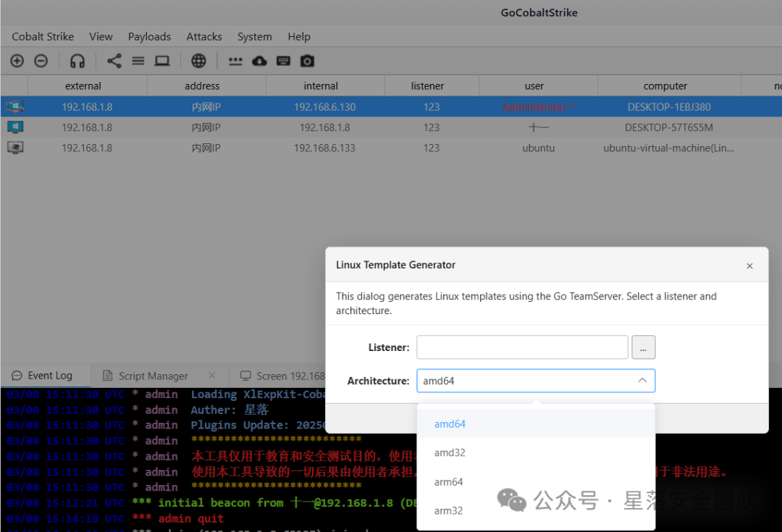
Task: Sort by the listener column header
Action: pyautogui.click(x=432, y=85)
